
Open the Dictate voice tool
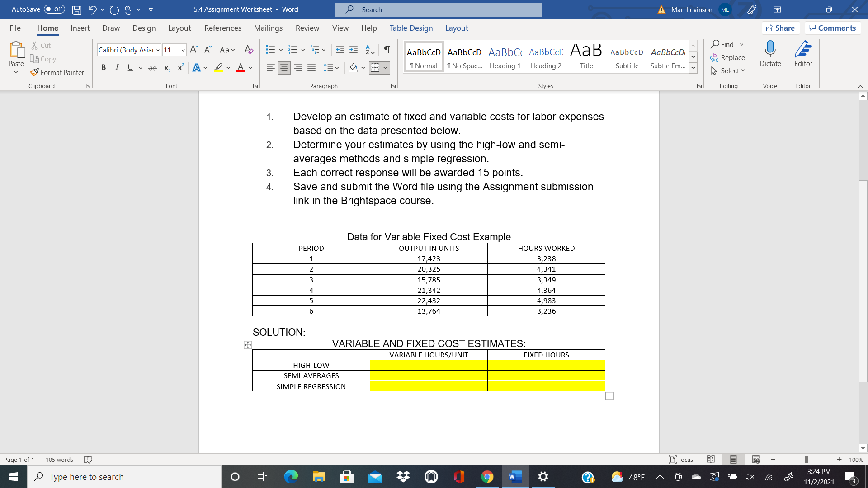click(x=770, y=56)
